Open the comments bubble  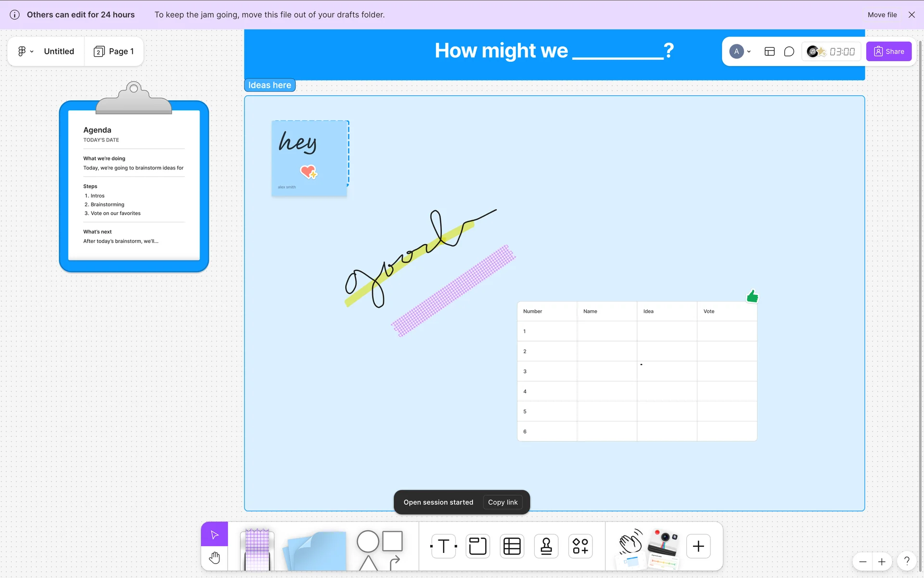(x=789, y=52)
